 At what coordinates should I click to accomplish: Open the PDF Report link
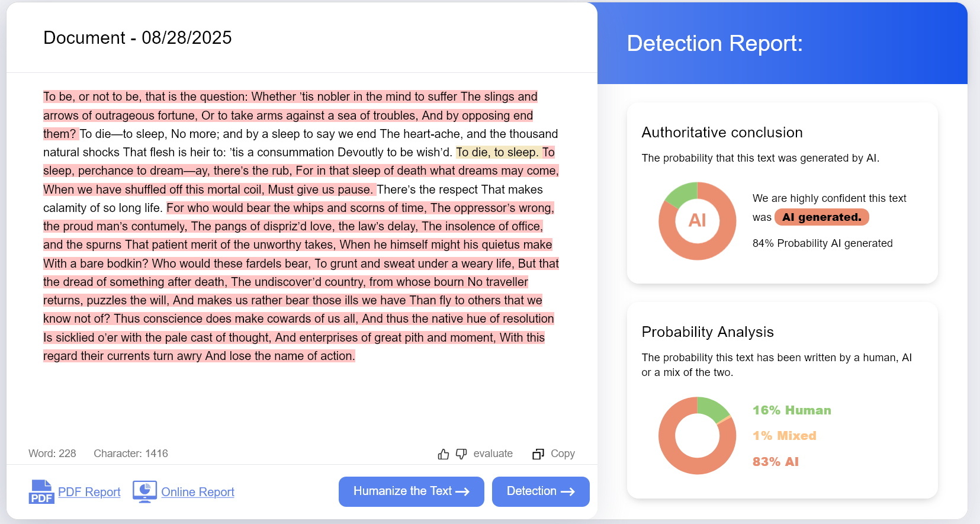coord(89,492)
